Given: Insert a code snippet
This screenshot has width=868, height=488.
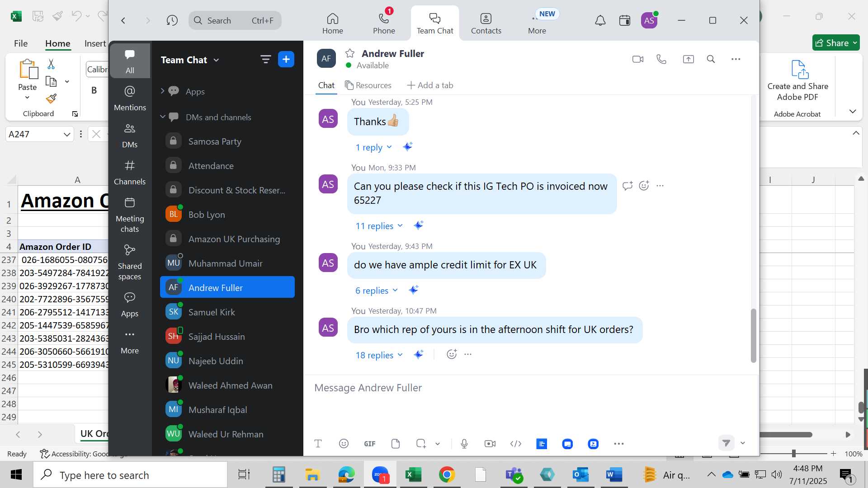Looking at the screenshot, I should 515,444.
